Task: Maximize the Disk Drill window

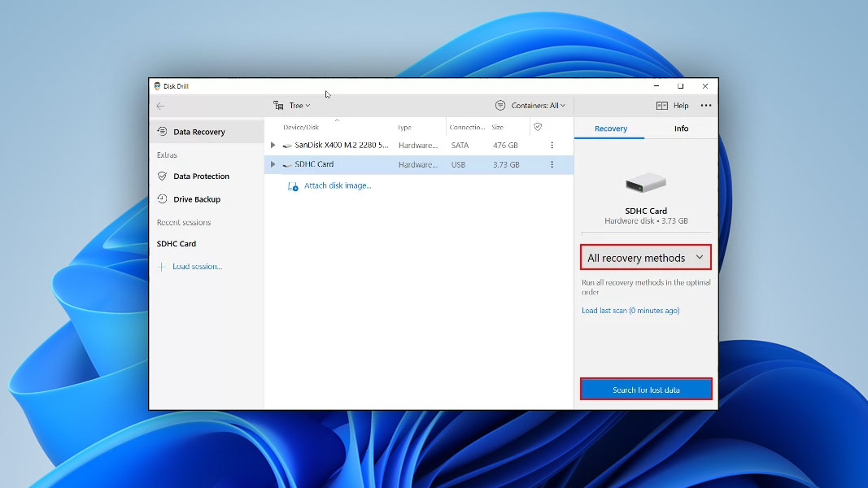Action: [x=680, y=85]
